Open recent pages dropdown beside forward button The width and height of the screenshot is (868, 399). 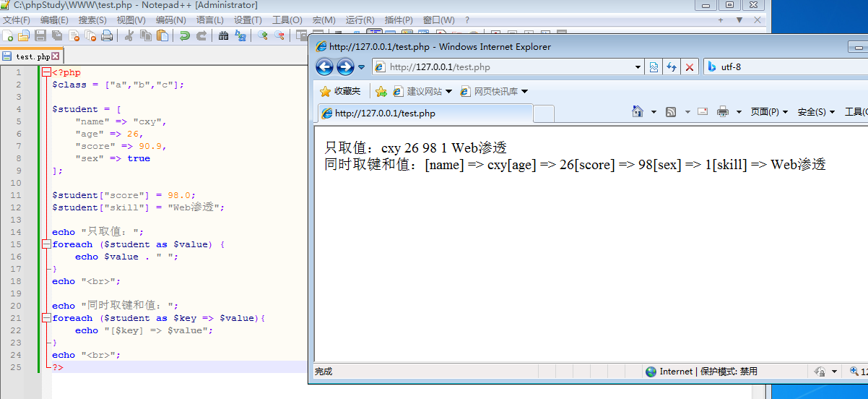point(362,67)
